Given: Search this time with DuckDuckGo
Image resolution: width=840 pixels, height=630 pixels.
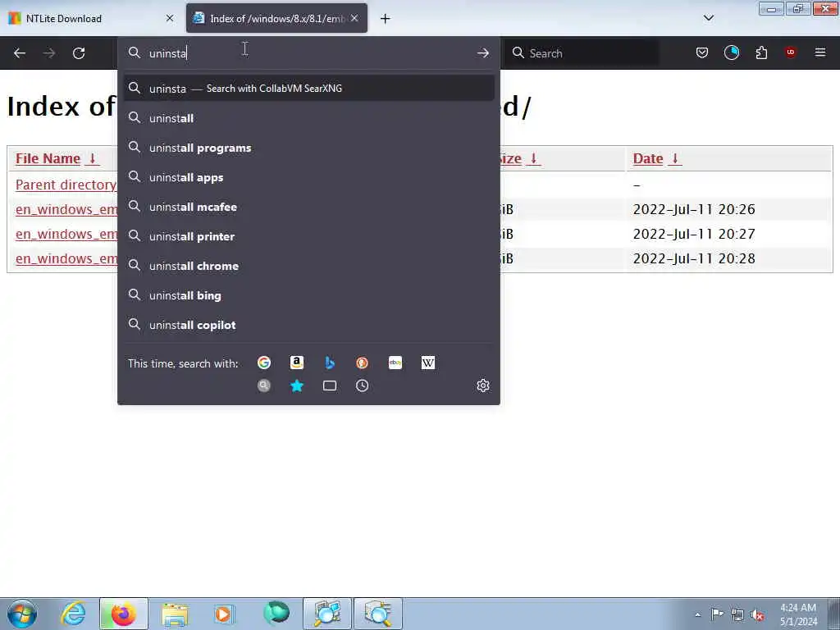Looking at the screenshot, I should click(362, 363).
